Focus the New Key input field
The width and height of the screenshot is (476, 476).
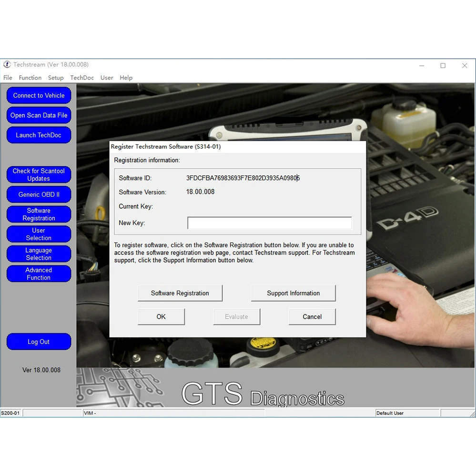[270, 223]
